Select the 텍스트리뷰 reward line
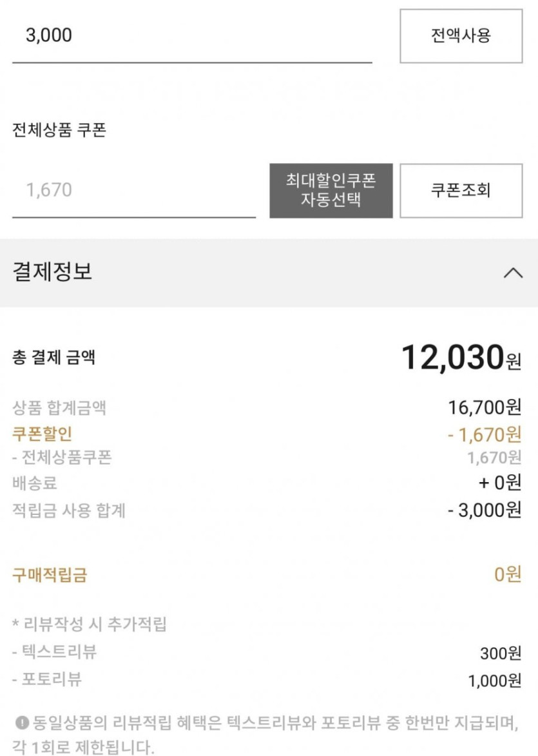 click(x=54, y=652)
